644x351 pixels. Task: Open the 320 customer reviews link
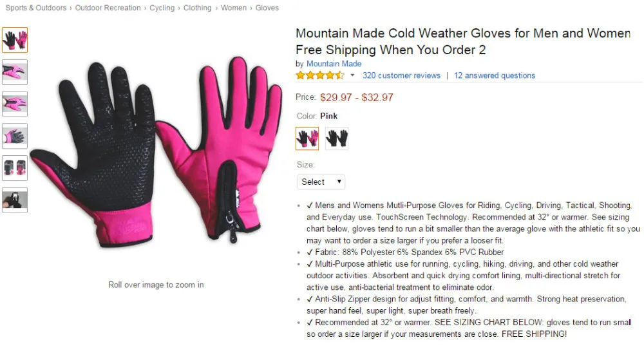pos(401,75)
